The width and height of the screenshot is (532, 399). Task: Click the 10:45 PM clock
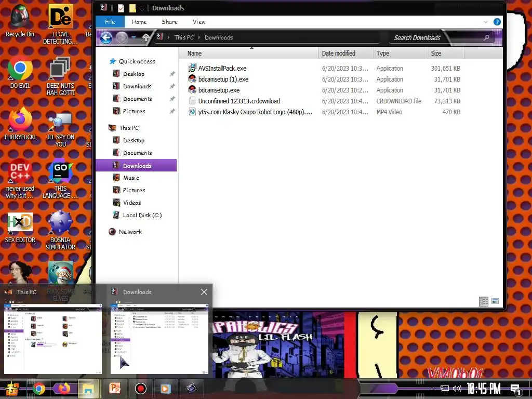tap(484, 389)
